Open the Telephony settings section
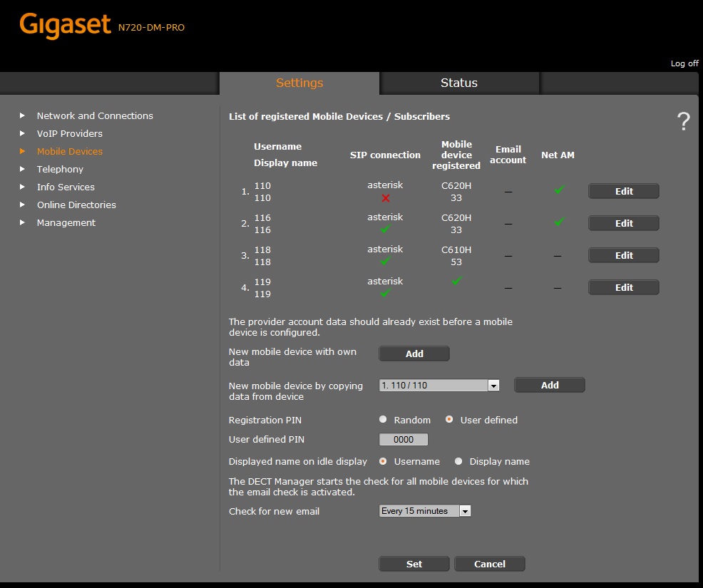703x588 pixels. (x=60, y=169)
